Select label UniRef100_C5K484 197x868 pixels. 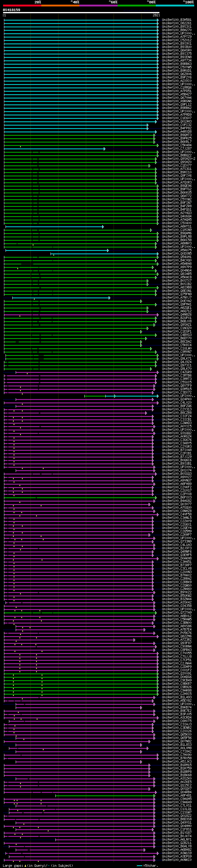177,145
